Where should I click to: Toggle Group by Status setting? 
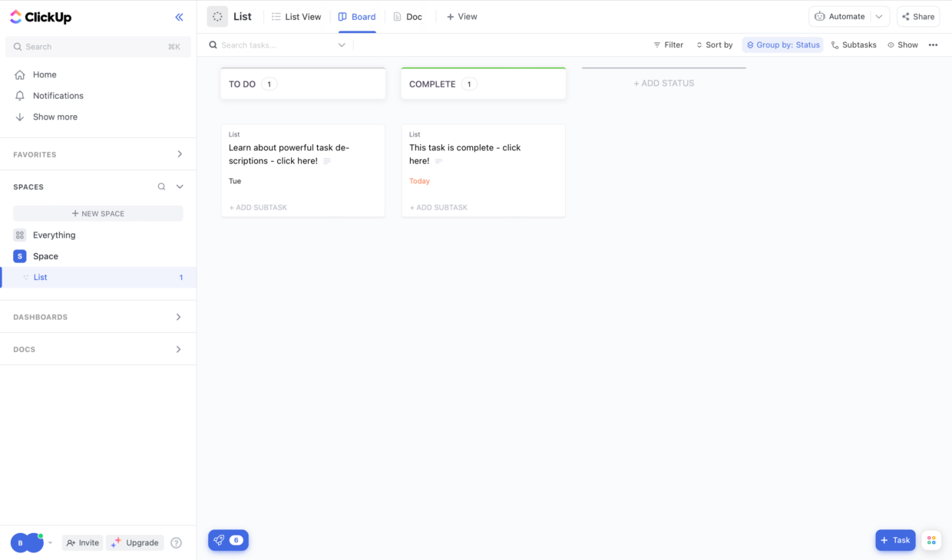click(782, 44)
